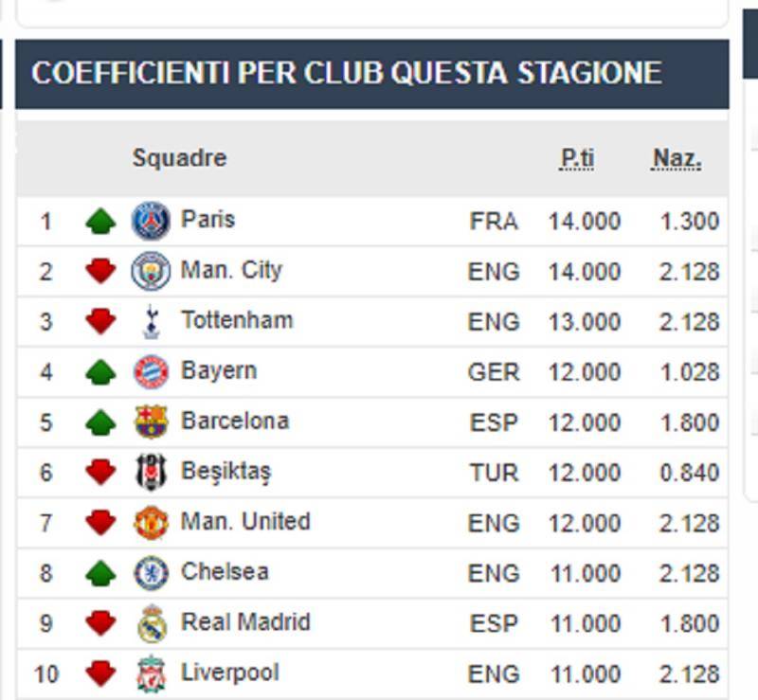Click the Barcelona club crest icon

(151, 422)
